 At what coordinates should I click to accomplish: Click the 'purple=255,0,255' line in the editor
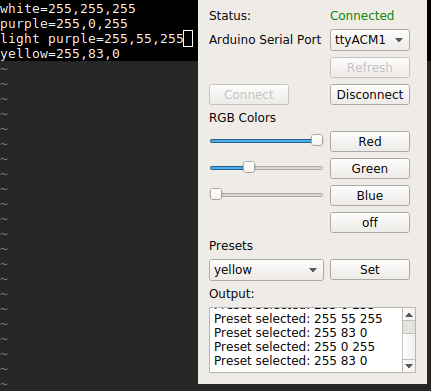tap(64, 24)
